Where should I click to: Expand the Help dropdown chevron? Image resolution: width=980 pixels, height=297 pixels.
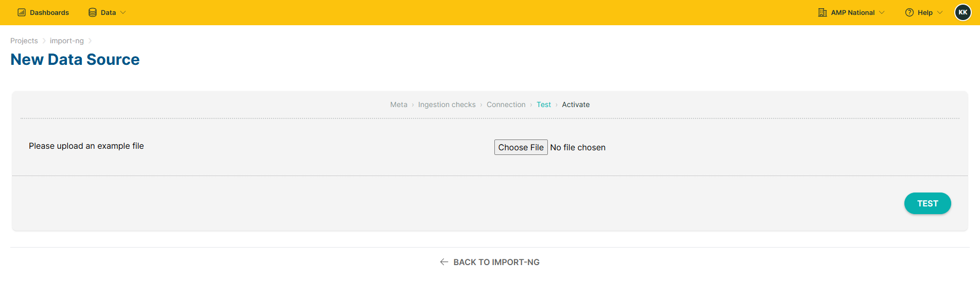pos(940,12)
